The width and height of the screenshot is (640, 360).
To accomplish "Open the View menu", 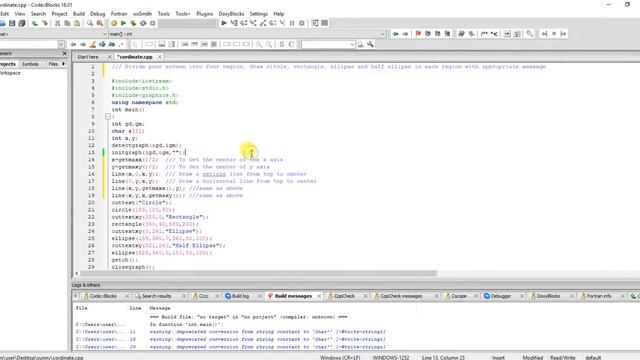I will point(20,14).
